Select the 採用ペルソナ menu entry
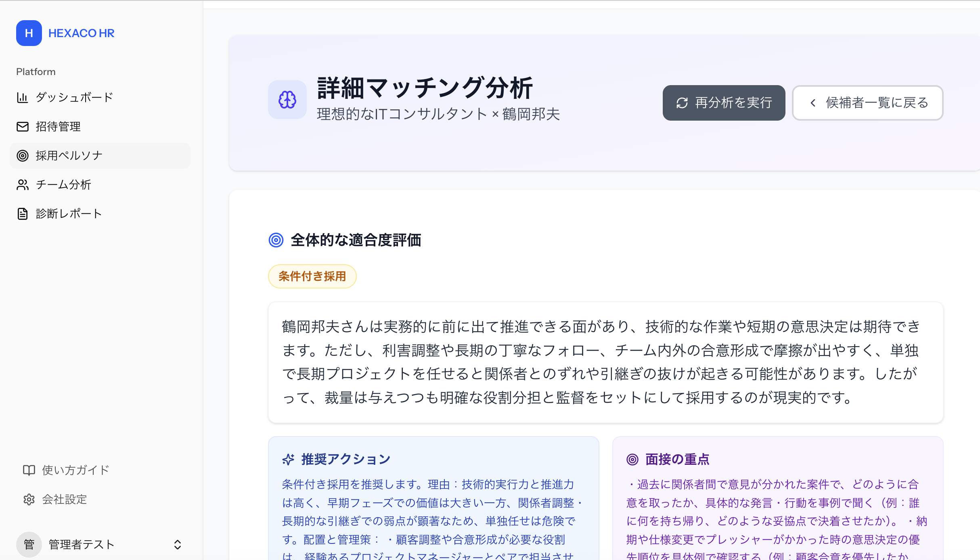Screen dimensions: 980x560 pos(69,156)
